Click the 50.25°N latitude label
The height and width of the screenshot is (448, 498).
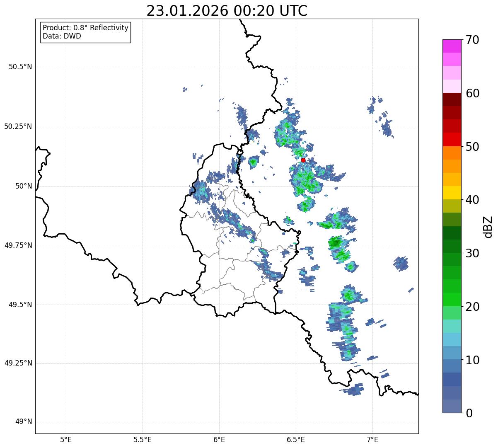point(18,126)
